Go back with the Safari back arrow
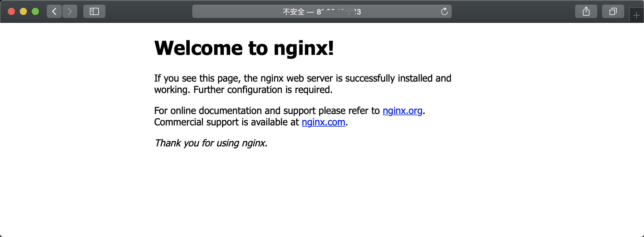 [x=54, y=11]
